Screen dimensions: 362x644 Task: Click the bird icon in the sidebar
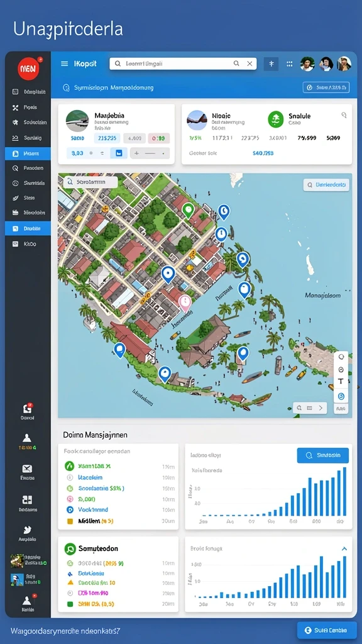tap(27, 530)
